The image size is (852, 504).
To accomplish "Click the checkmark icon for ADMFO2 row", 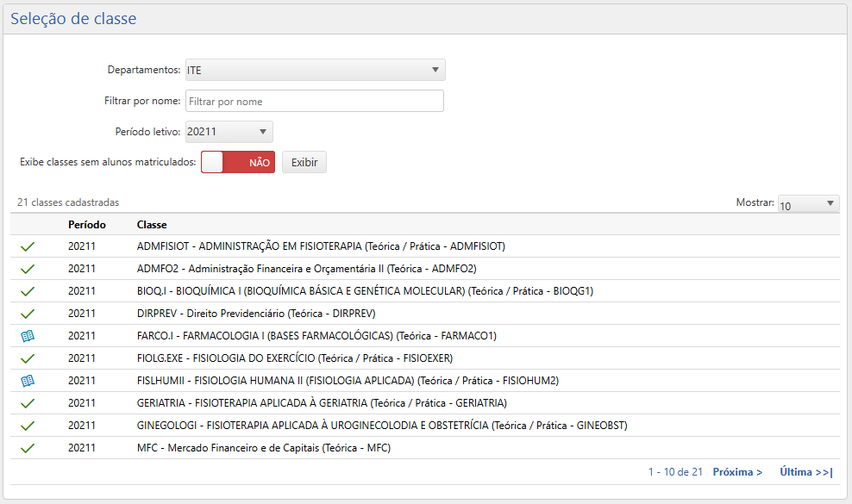I will 28,269.
